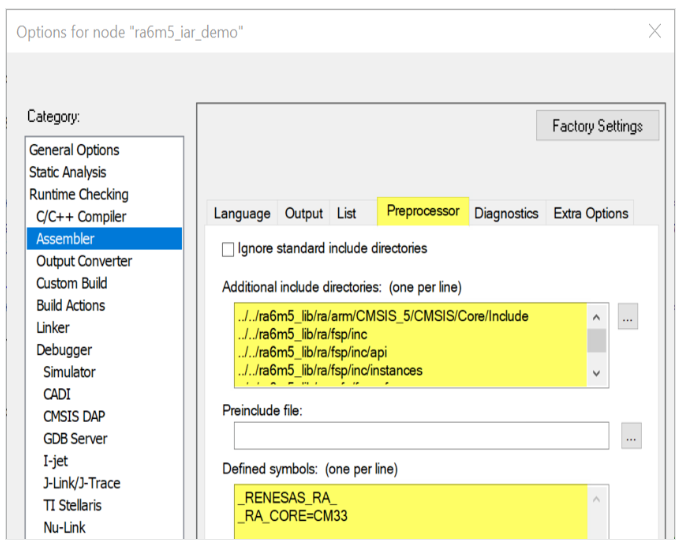The image size is (683, 547).
Task: Switch to the Diagnostics tab
Action: point(507,213)
